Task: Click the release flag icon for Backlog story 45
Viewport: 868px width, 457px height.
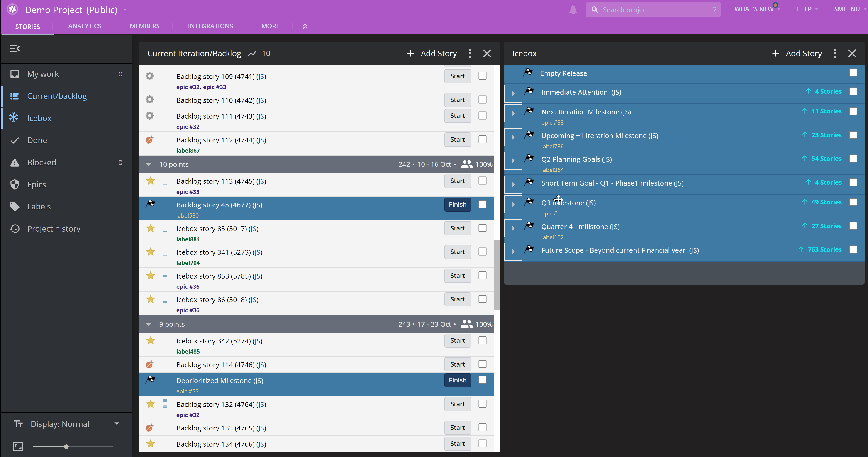Action: [150, 204]
